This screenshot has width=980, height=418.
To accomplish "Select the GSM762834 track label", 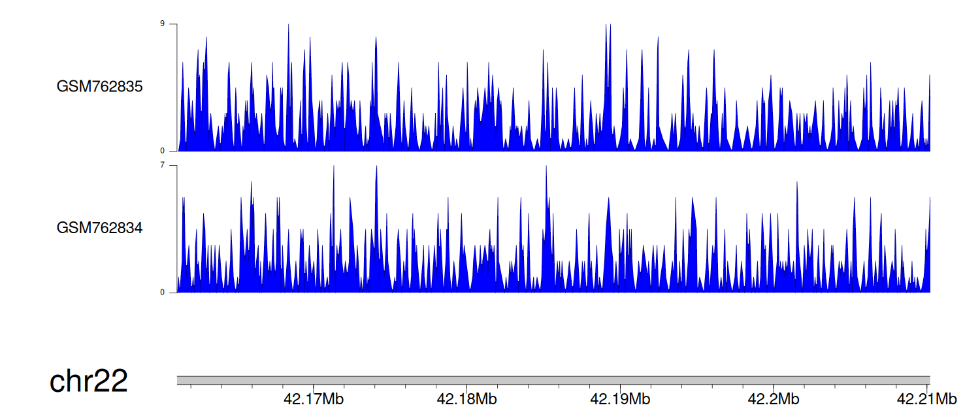I will (x=99, y=229).
